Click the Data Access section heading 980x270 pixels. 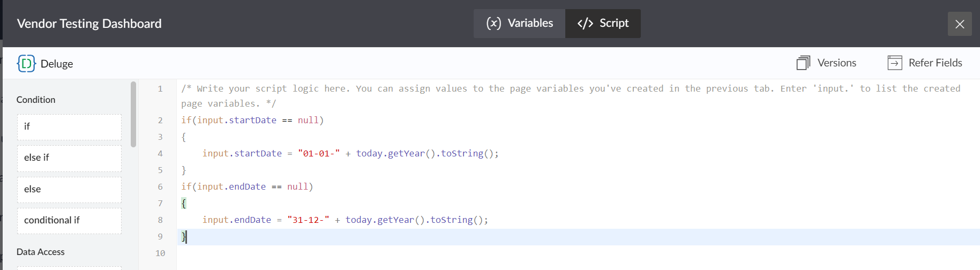pyautogui.click(x=41, y=252)
